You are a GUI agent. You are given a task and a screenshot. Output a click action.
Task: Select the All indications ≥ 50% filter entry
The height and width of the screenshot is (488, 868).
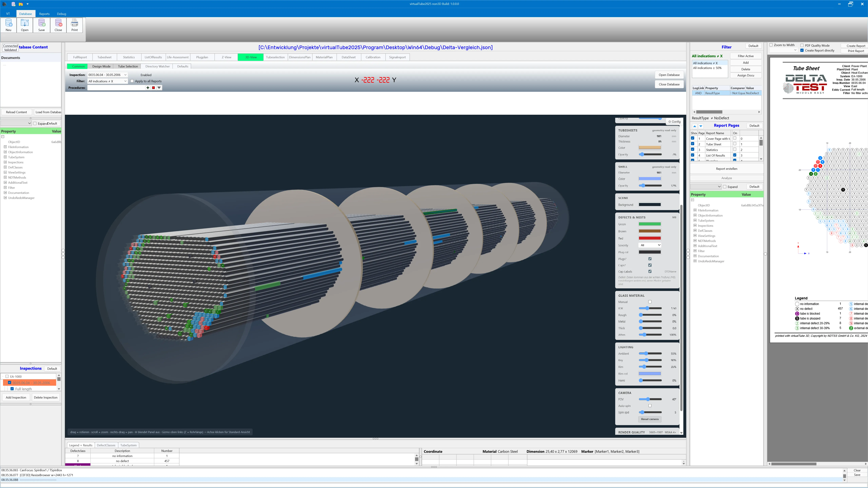pos(707,68)
